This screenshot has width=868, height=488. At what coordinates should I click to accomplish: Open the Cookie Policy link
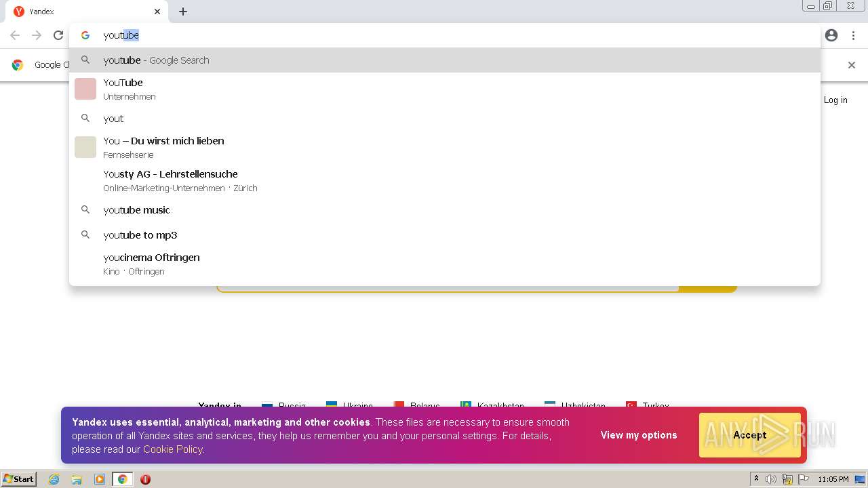pos(172,449)
